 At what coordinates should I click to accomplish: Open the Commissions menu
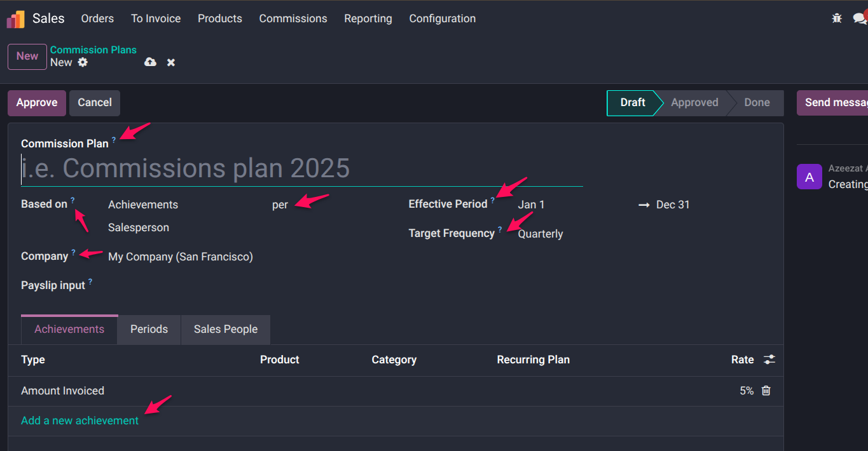pos(293,18)
